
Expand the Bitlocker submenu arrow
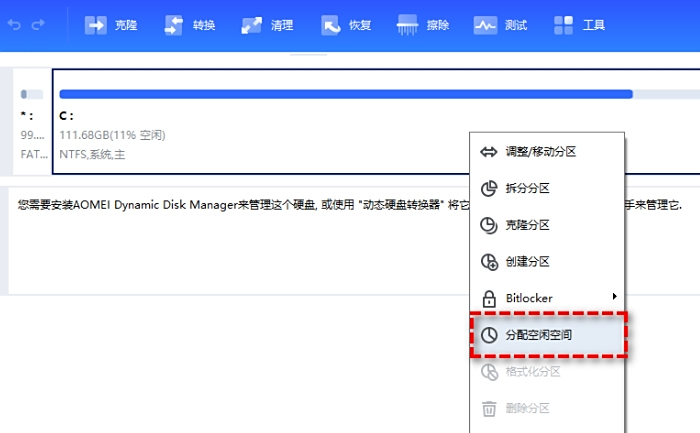pyautogui.click(x=614, y=297)
